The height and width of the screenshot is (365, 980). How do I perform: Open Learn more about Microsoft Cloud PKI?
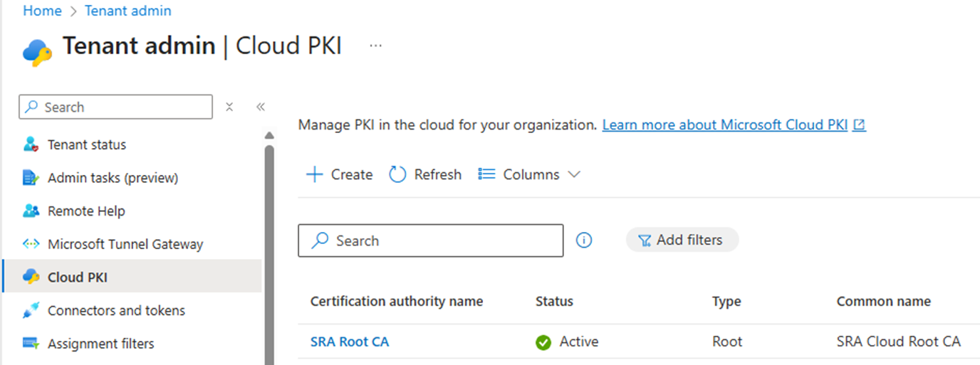[x=724, y=125]
